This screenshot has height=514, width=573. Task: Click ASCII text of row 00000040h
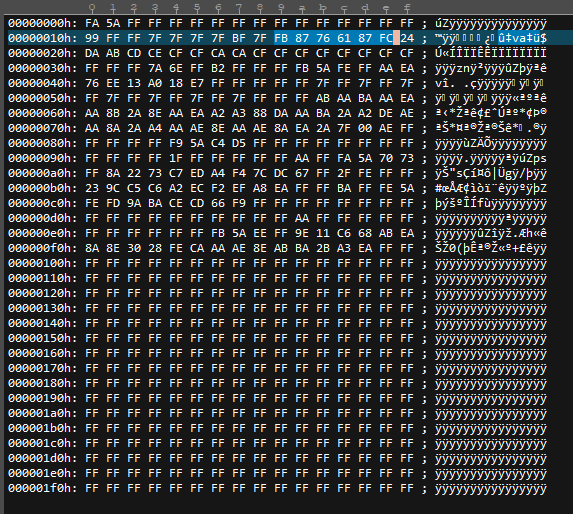(x=490, y=83)
